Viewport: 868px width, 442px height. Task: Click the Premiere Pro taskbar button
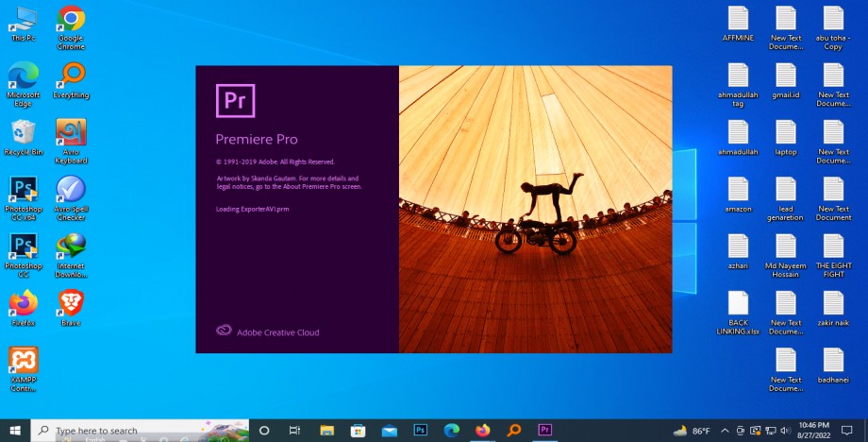click(x=544, y=431)
